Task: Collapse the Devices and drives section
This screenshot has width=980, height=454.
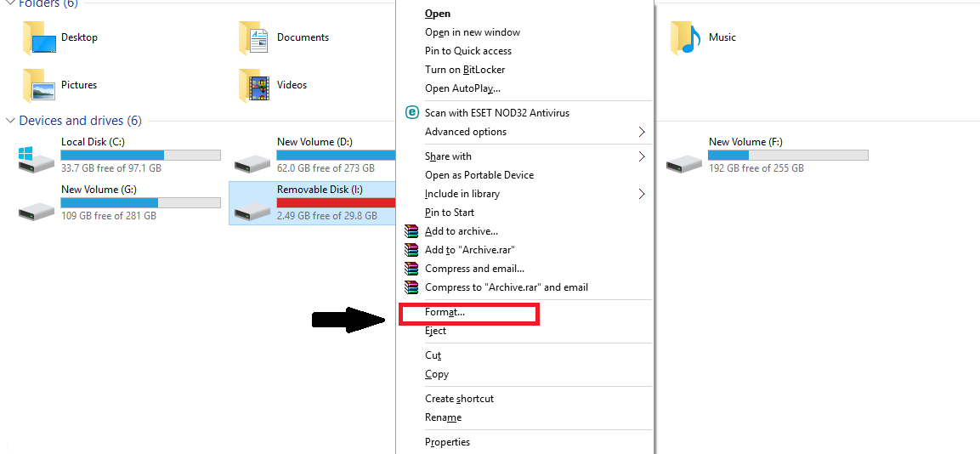Action: (x=10, y=121)
